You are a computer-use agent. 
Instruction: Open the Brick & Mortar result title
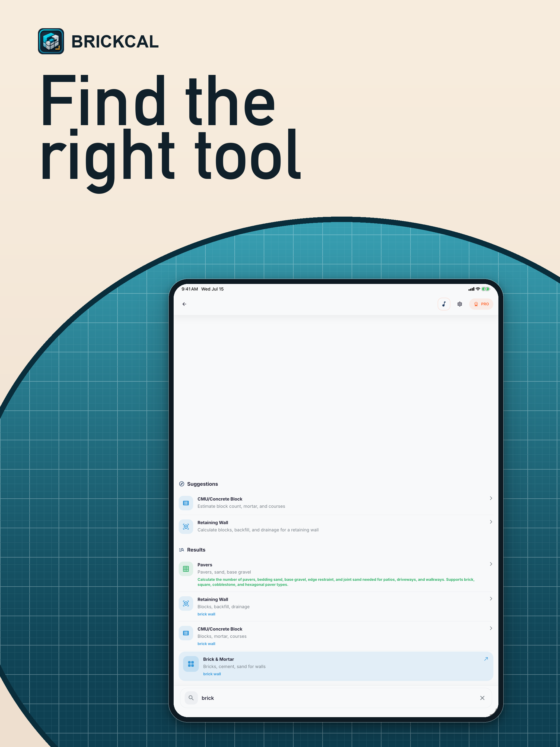(x=218, y=659)
